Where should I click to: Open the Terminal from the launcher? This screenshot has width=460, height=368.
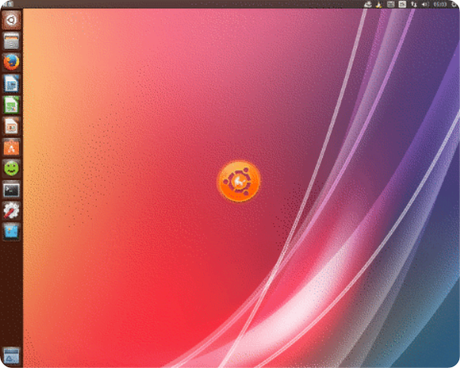(x=11, y=190)
